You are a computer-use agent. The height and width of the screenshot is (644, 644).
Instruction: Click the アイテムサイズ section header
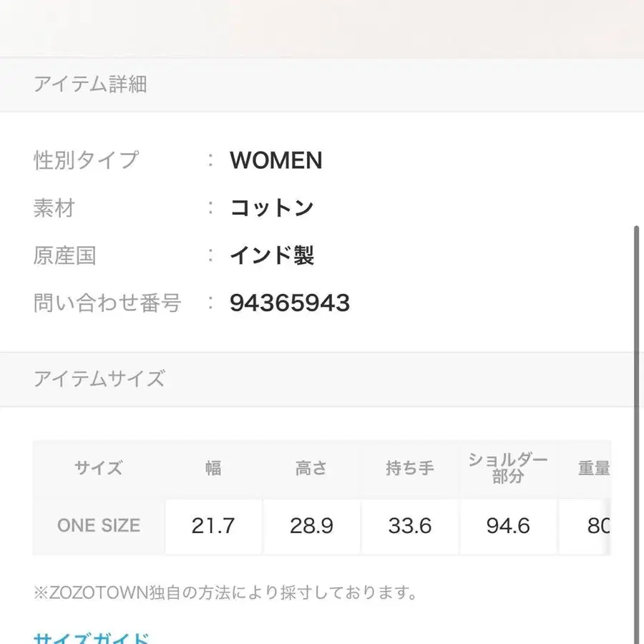tap(99, 378)
